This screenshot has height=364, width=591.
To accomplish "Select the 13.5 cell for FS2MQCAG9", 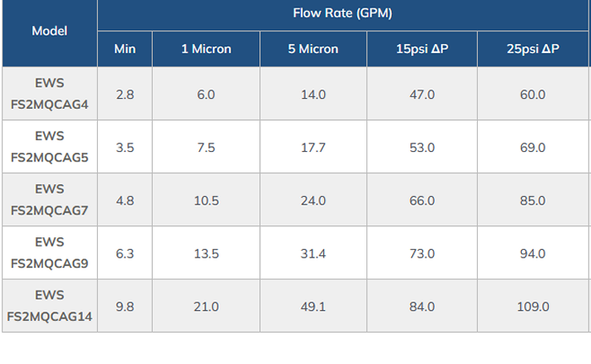I will tap(206, 253).
